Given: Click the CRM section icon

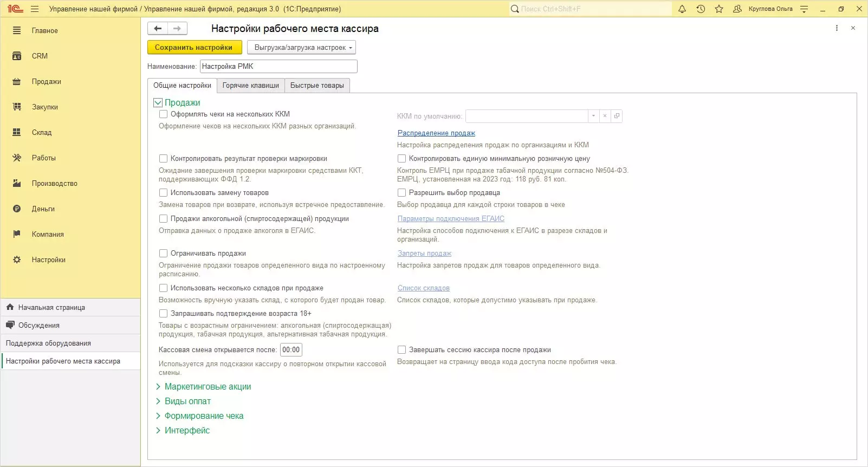Looking at the screenshot, I should tap(17, 56).
